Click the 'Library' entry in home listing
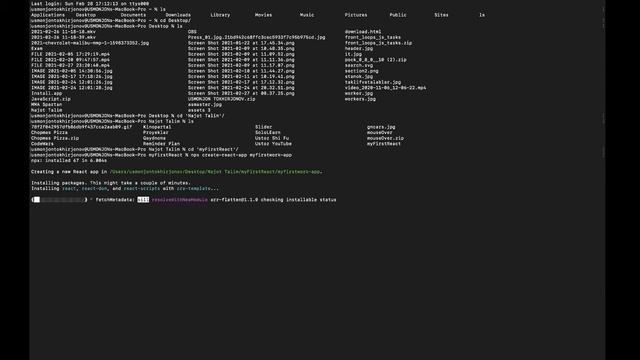The image size is (640, 360). click(220, 15)
